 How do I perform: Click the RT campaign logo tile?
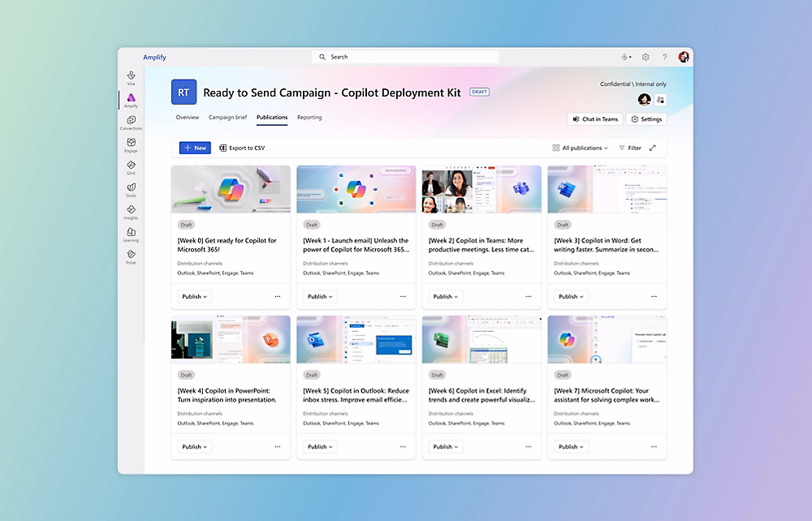click(x=184, y=92)
